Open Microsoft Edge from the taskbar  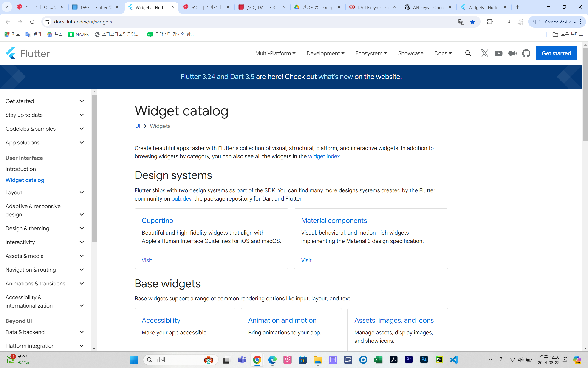click(272, 359)
